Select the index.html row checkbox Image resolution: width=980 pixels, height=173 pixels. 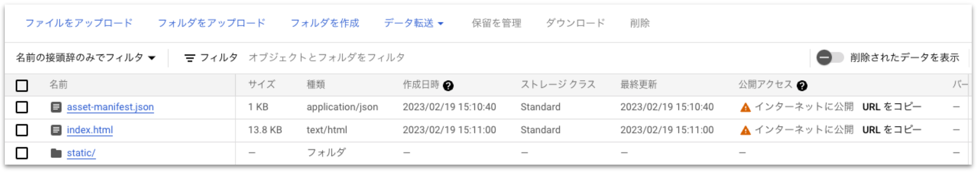pyautogui.click(x=22, y=130)
